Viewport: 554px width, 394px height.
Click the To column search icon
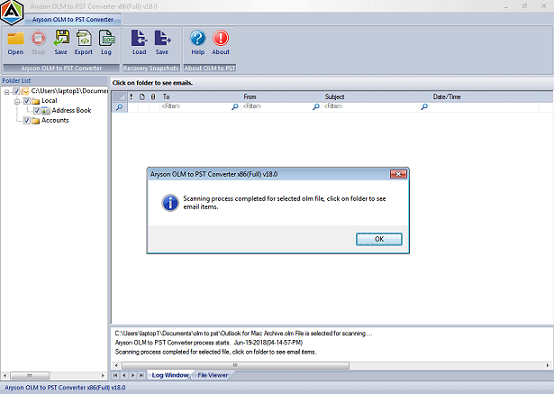[235, 106]
